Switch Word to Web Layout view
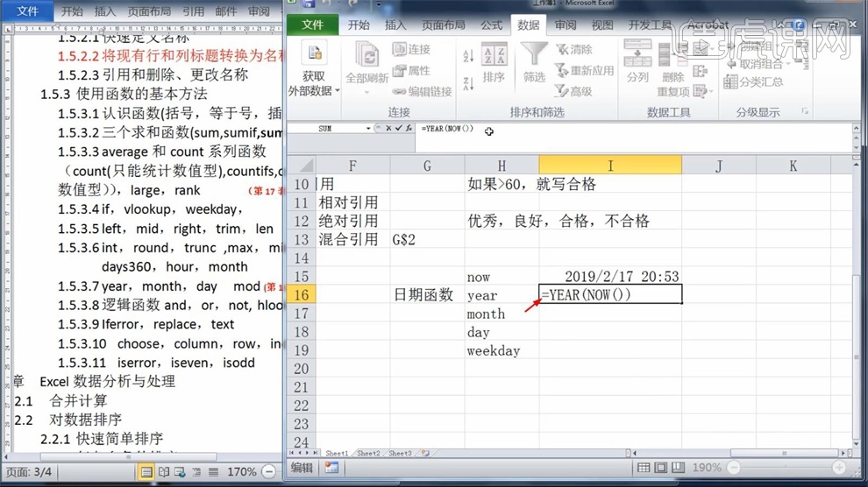The image size is (868, 487). click(x=180, y=472)
